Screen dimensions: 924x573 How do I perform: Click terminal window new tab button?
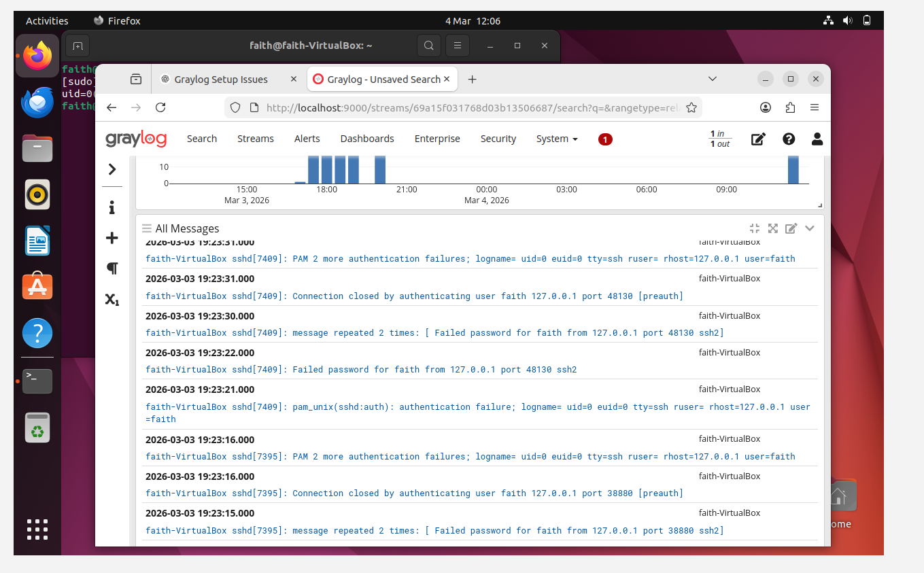click(78, 46)
